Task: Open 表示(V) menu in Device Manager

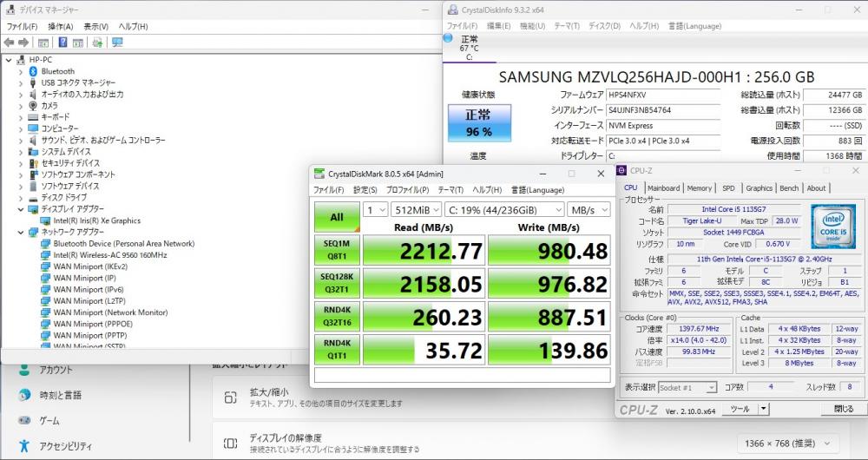Action: 95,27
